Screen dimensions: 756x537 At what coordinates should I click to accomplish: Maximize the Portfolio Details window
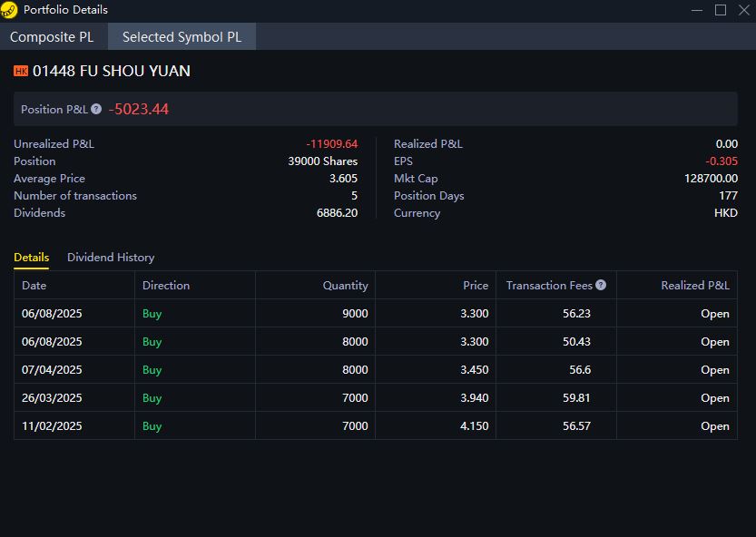[x=721, y=10]
